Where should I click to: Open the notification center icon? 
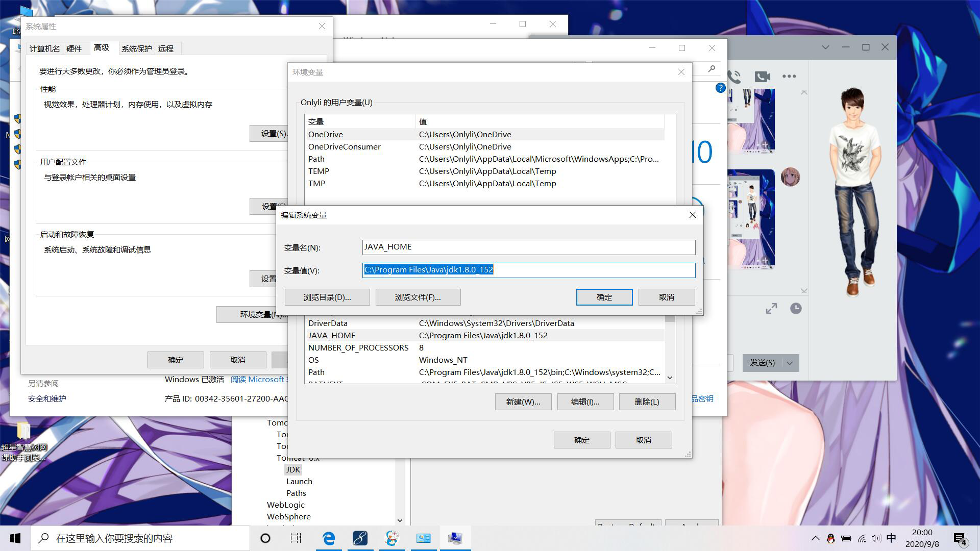[x=960, y=538]
